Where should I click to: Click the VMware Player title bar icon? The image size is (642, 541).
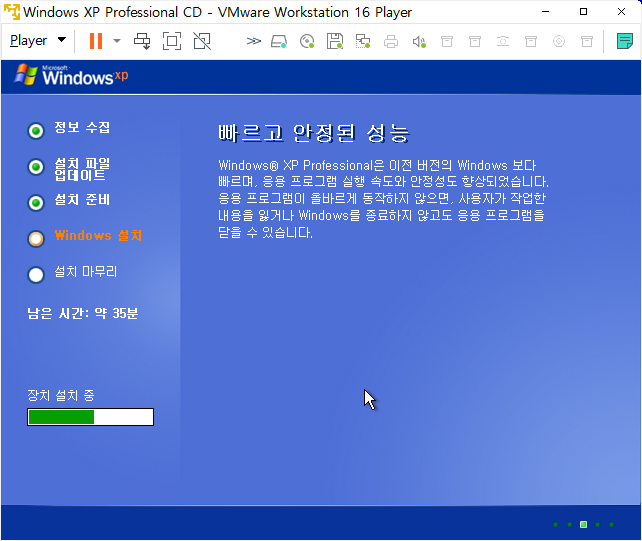pos(11,11)
